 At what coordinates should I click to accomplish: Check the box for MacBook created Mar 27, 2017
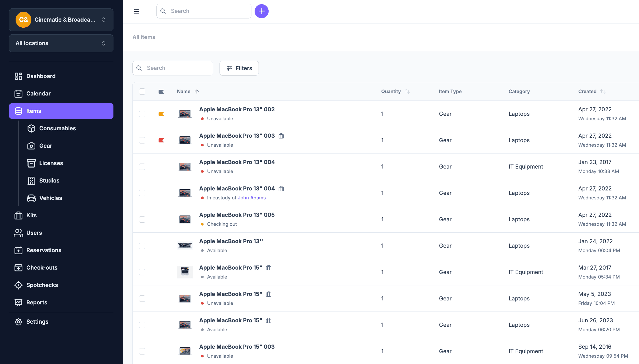[142, 272]
